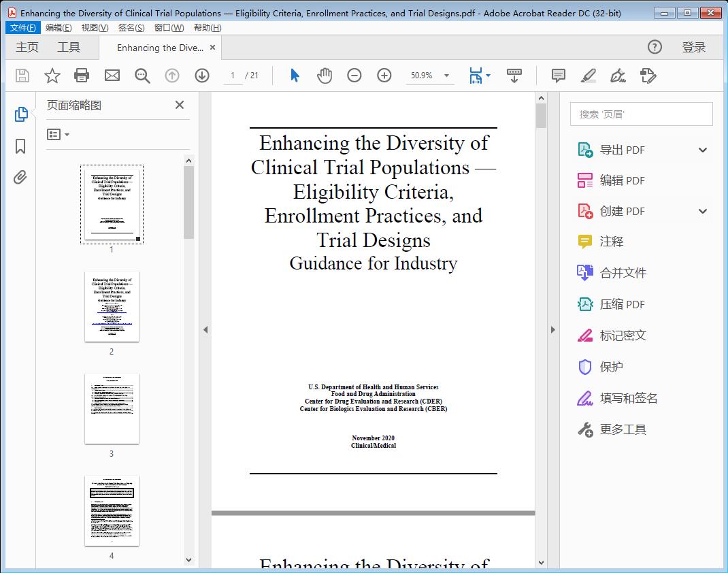Image resolution: width=728 pixels, height=573 pixels.
Task: Click the Print icon in the toolbar
Action: pos(82,76)
